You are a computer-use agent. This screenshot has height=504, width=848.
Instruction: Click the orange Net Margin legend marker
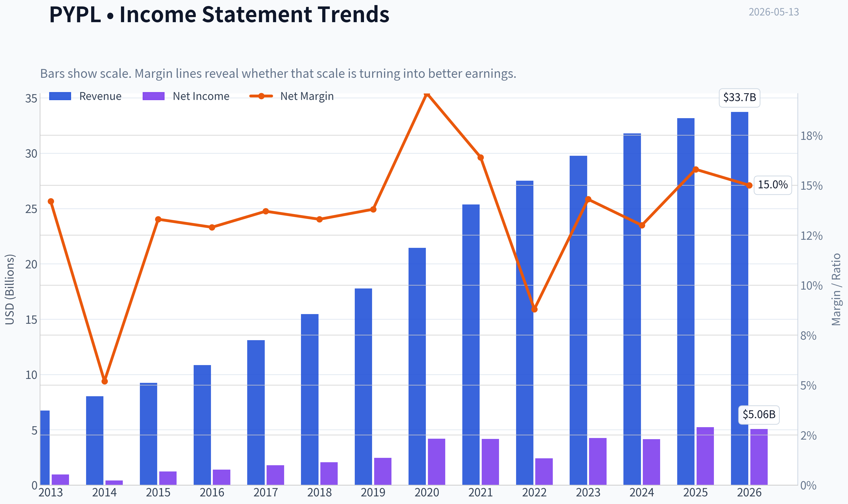coord(261,96)
